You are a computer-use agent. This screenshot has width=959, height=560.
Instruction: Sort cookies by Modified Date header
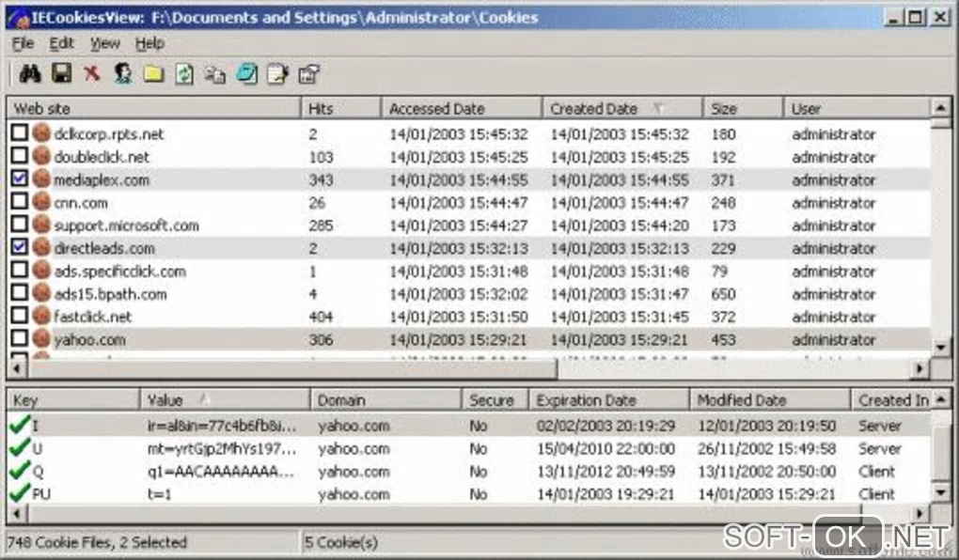(x=771, y=400)
